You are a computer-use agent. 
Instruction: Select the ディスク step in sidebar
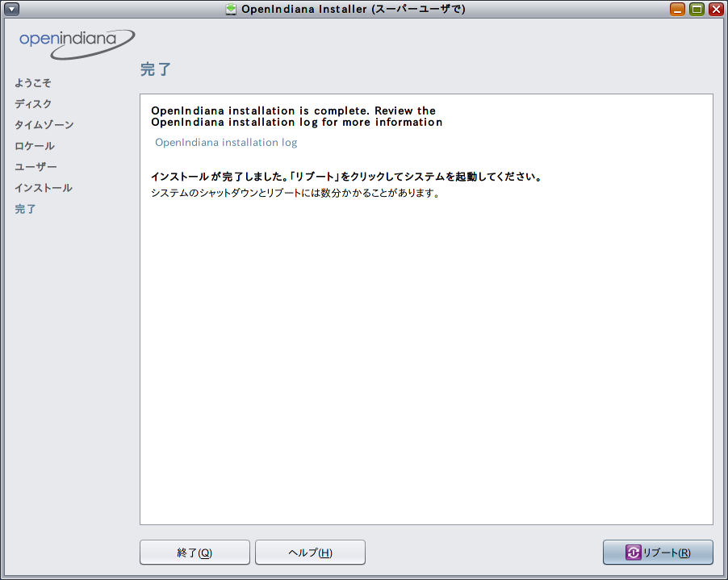click(x=33, y=104)
